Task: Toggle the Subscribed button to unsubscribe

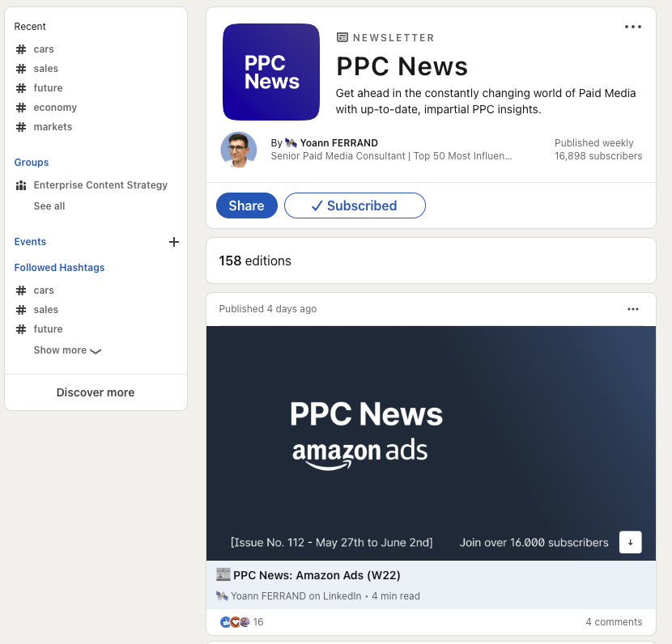Action: coord(355,205)
